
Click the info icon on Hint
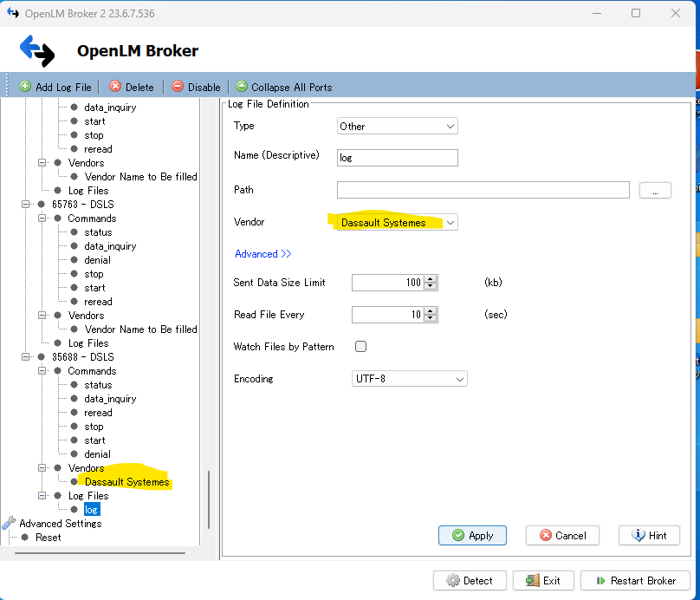click(x=638, y=535)
